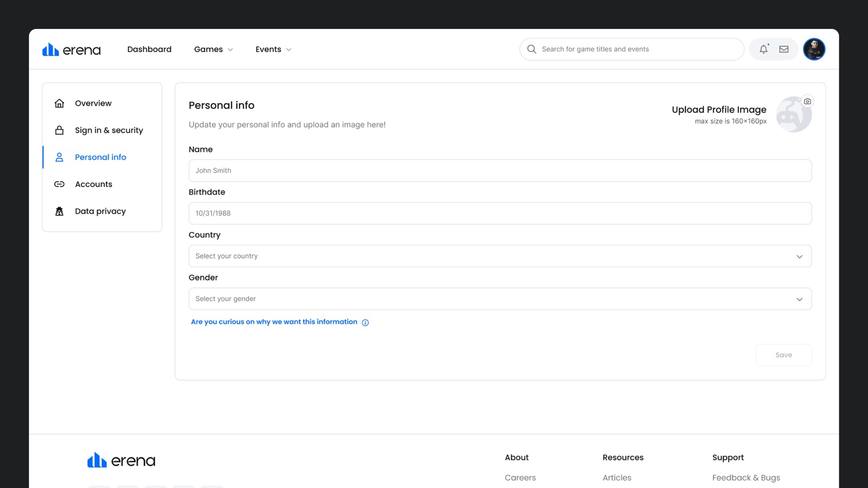
Task: Click the Resources footer heading
Action: tap(623, 458)
